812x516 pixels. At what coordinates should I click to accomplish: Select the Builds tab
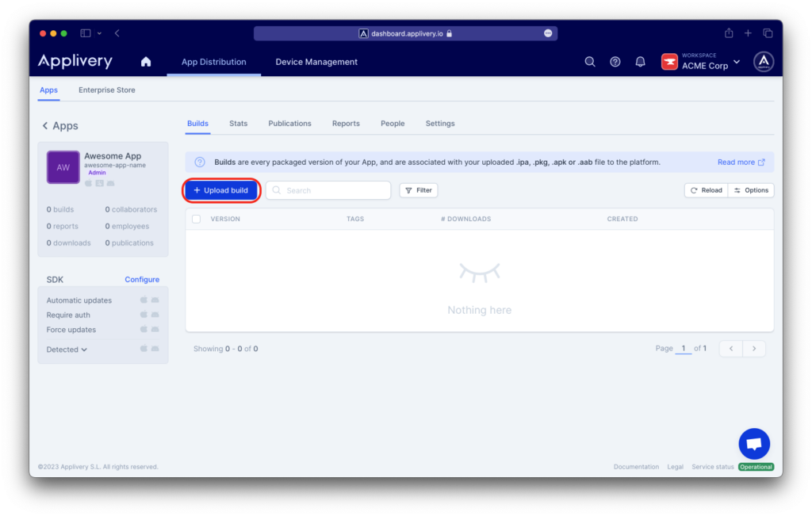197,123
